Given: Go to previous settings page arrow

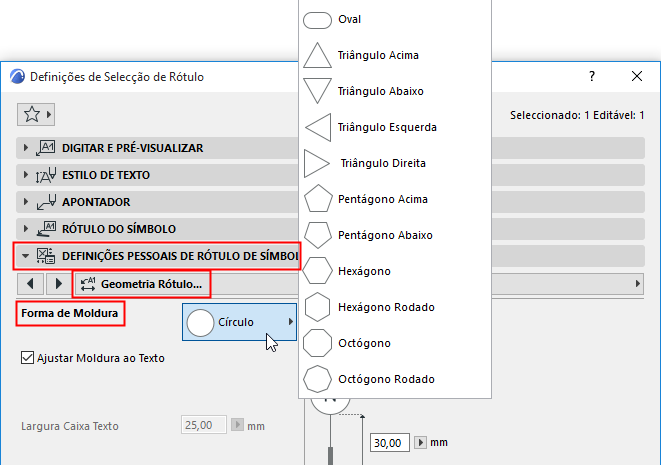Looking at the screenshot, I should pyautogui.click(x=30, y=284).
